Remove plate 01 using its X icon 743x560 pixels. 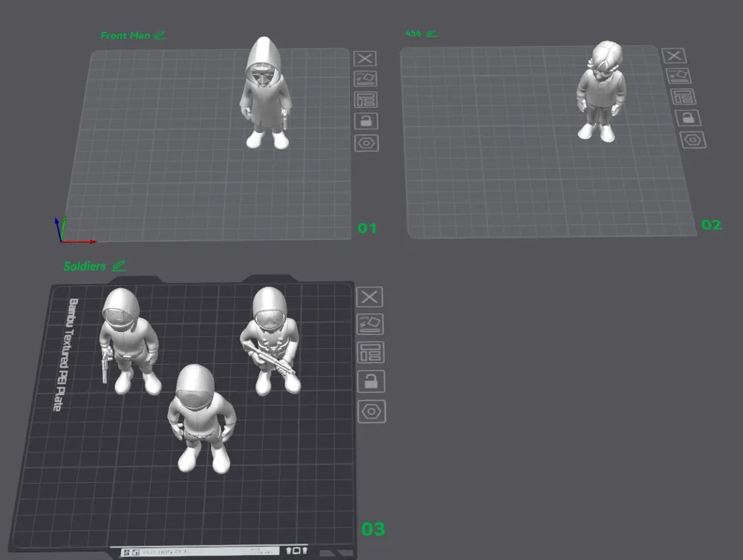(365, 58)
